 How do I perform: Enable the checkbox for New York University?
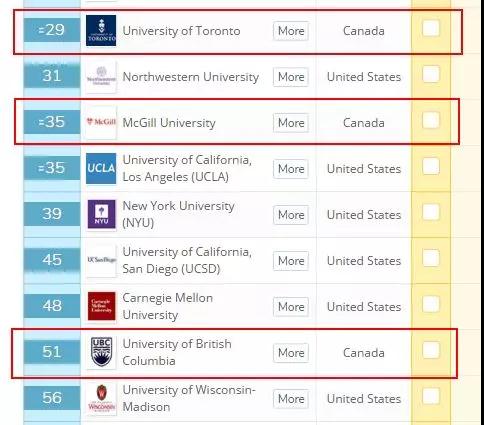pos(431,212)
